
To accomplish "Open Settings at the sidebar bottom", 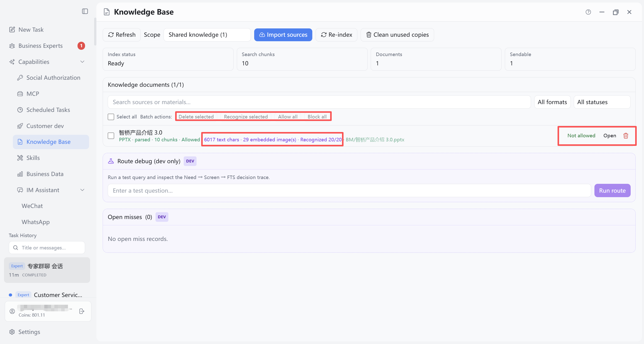I will tap(29, 332).
